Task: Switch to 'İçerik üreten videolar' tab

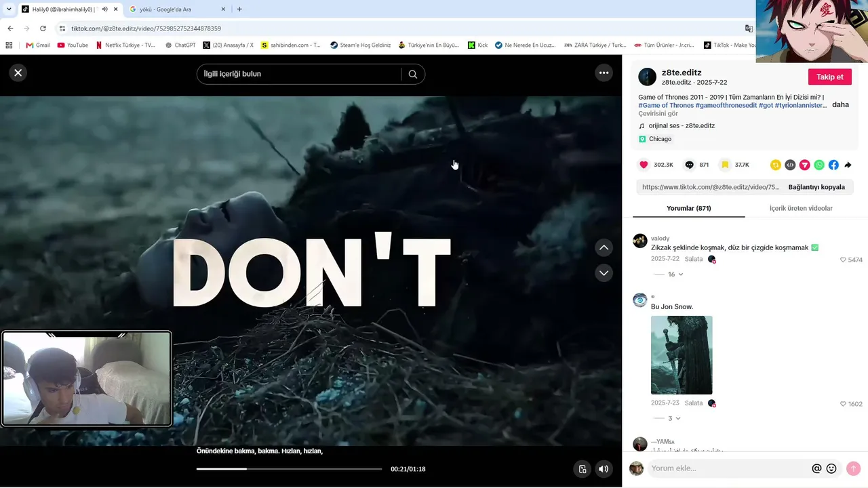Action: point(801,209)
